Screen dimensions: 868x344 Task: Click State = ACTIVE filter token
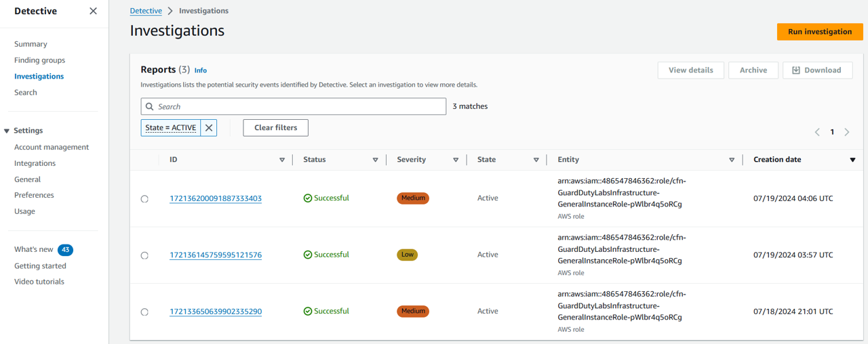[x=171, y=127]
